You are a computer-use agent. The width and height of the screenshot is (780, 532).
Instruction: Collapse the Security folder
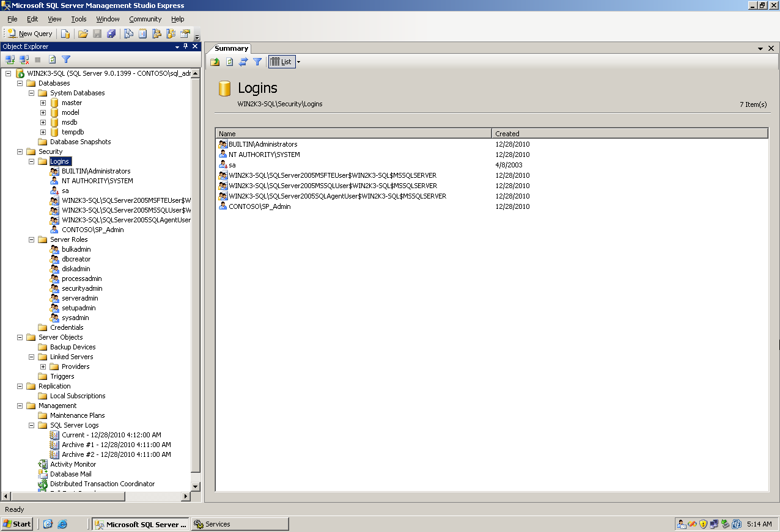(x=20, y=151)
